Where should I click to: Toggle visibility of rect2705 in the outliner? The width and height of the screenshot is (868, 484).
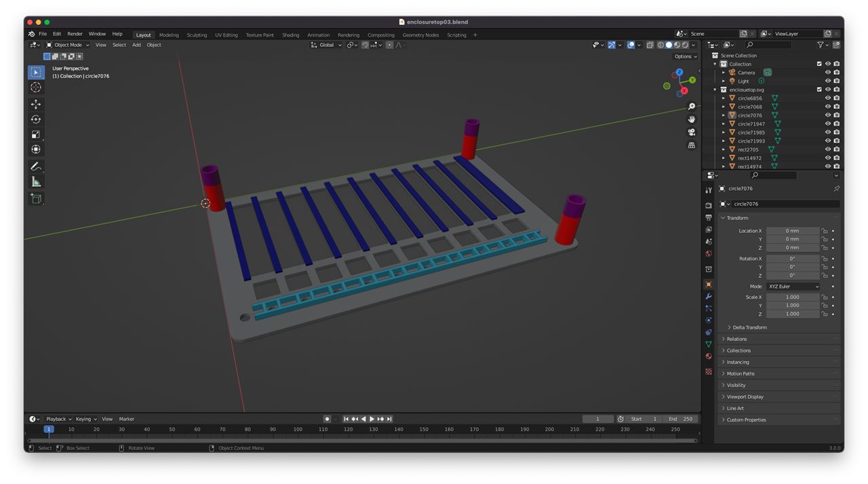[x=828, y=149]
